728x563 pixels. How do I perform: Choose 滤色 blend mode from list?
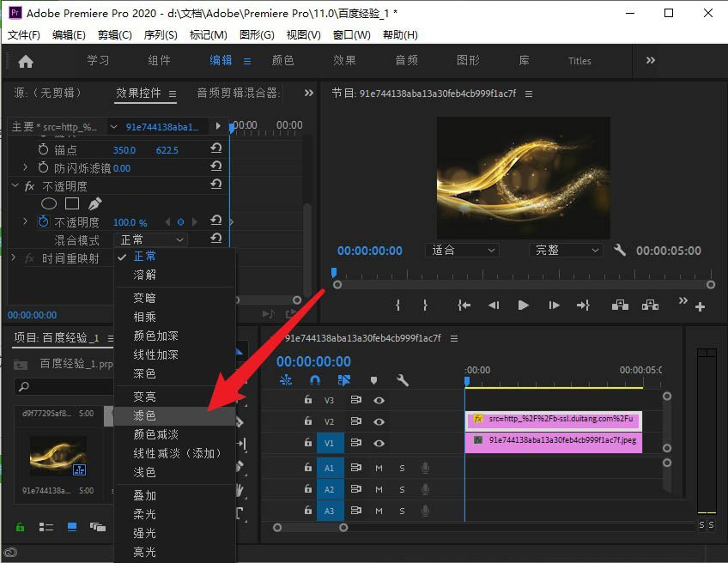click(x=144, y=415)
